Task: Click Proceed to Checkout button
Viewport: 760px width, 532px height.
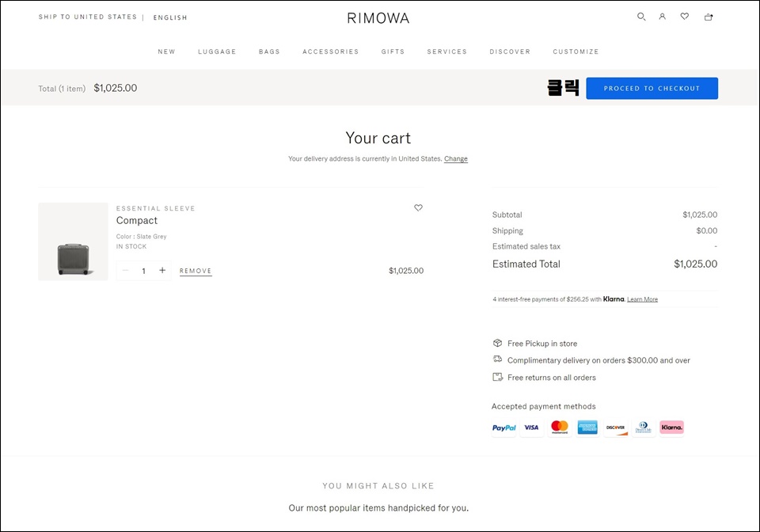Action: click(x=652, y=88)
